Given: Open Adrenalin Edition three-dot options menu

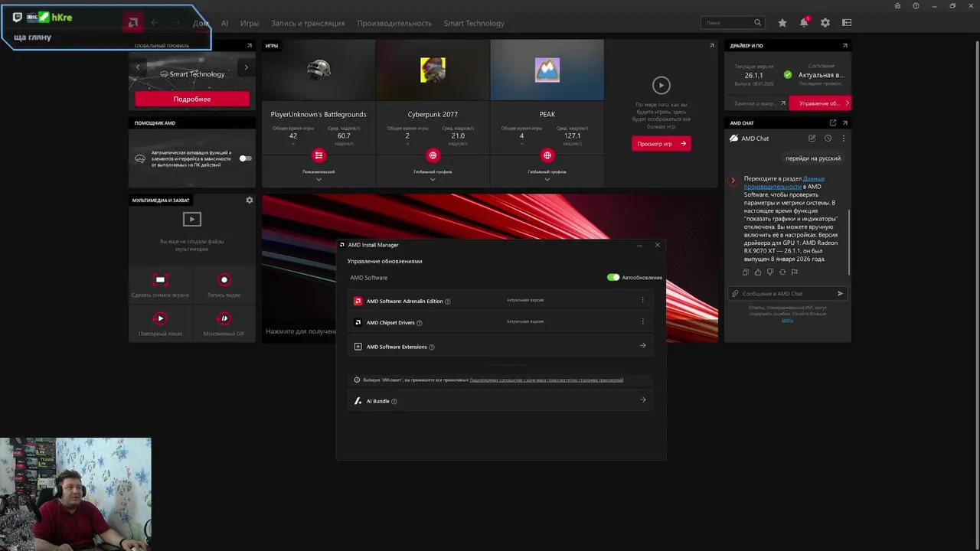Looking at the screenshot, I should 642,300.
